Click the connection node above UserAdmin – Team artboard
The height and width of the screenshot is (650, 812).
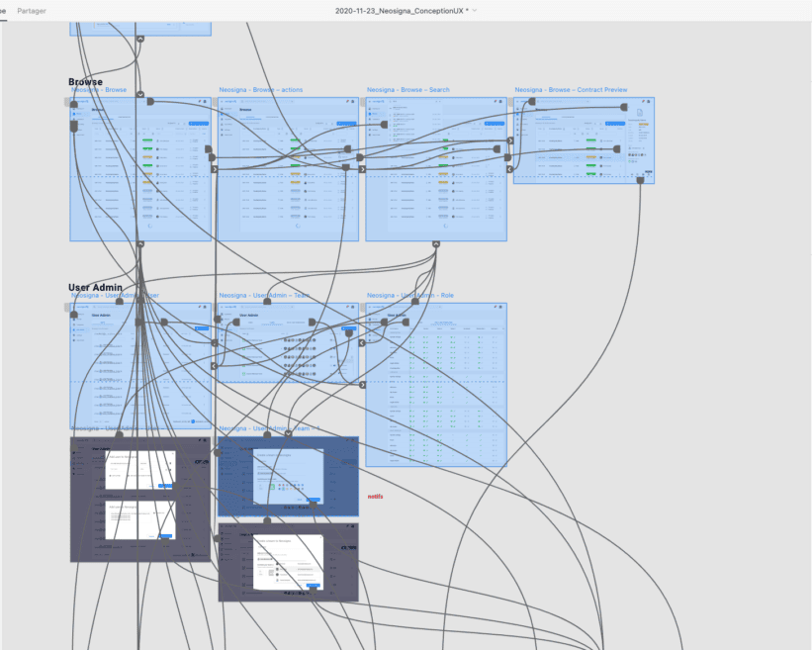(265, 303)
